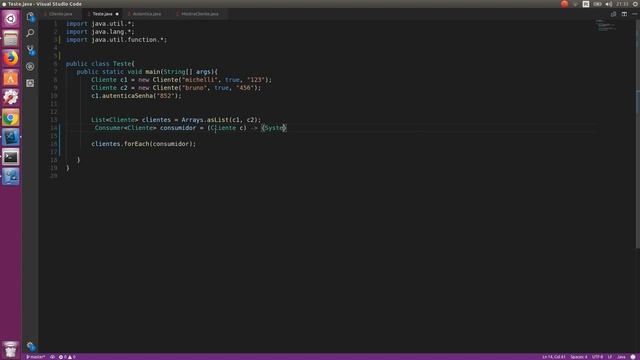The width and height of the screenshot is (640, 360).
Task: Open System Settings from the launcher
Action: 11,98
